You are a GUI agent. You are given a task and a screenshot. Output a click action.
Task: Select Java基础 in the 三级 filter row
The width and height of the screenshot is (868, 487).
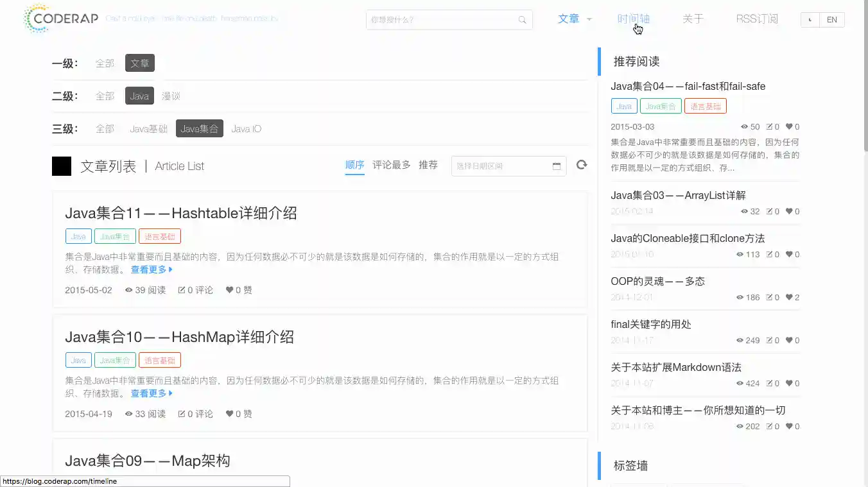148,128
